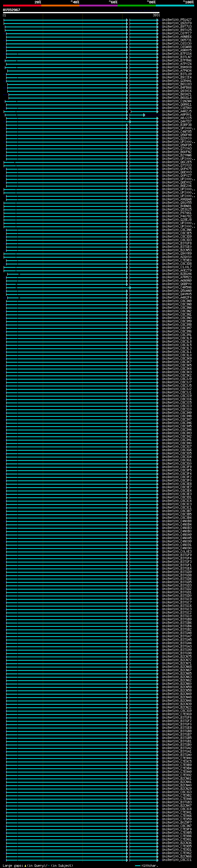The width and height of the screenshot is (197, 868).
Task: Click the UniRef100_Q4KTD7 label
Action: point(176,121)
